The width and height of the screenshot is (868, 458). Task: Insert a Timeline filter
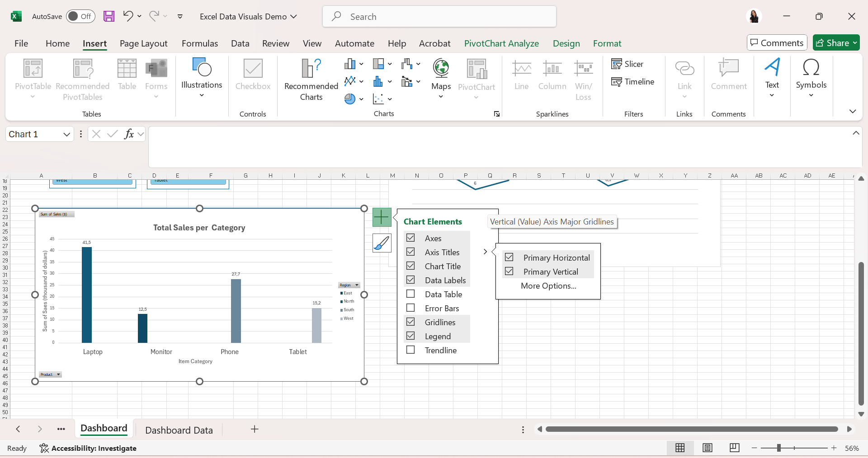[x=632, y=82]
